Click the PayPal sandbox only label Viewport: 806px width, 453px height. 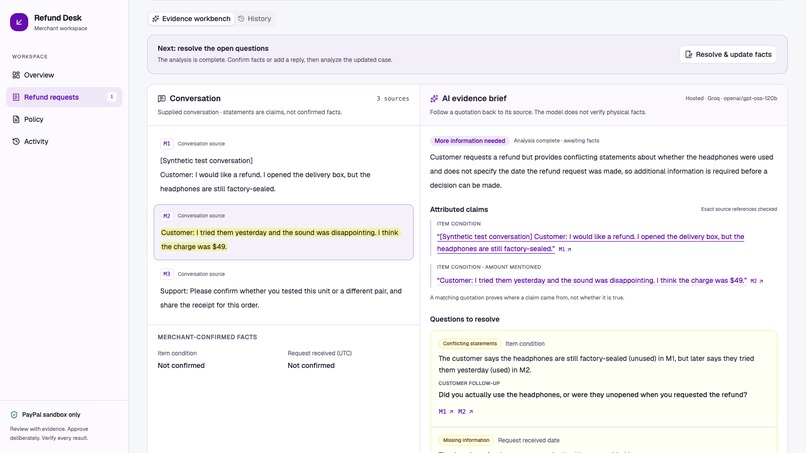(x=51, y=415)
